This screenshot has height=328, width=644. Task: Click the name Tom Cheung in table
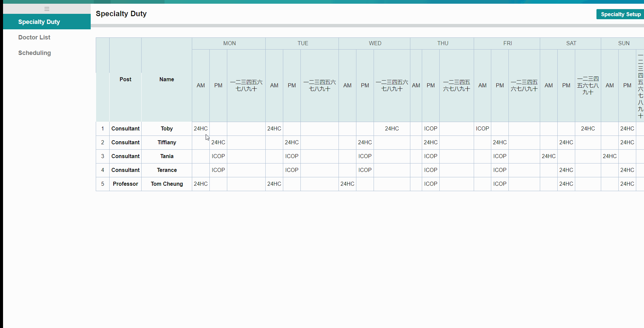(x=167, y=184)
